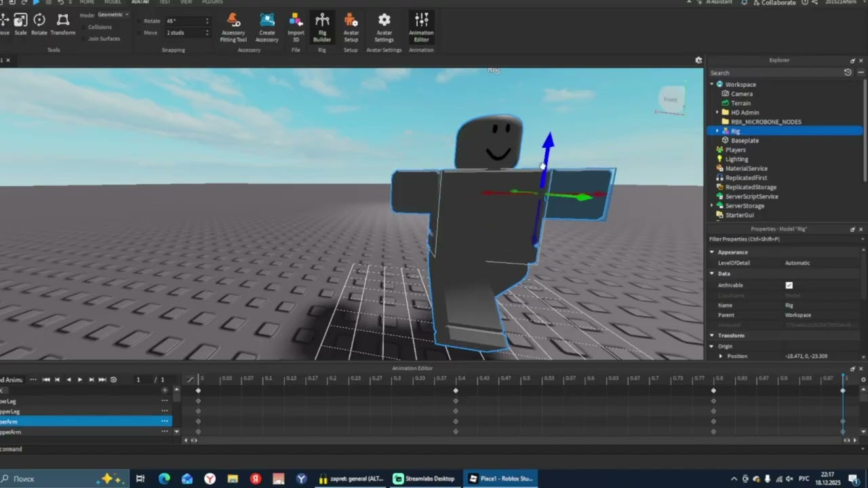Collapse the Appearance properties section
Image resolution: width=868 pixels, height=488 pixels.
(712, 252)
